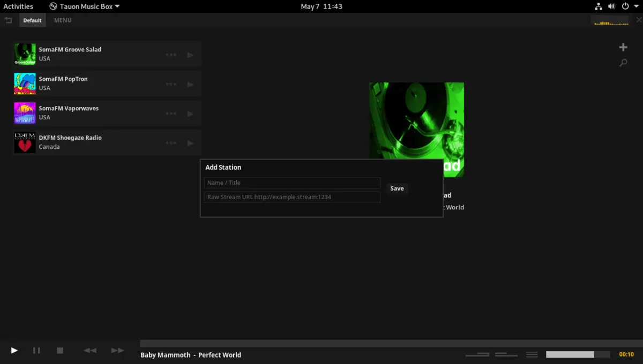Open three-dot menu for SomaFM PopTron

171,84
